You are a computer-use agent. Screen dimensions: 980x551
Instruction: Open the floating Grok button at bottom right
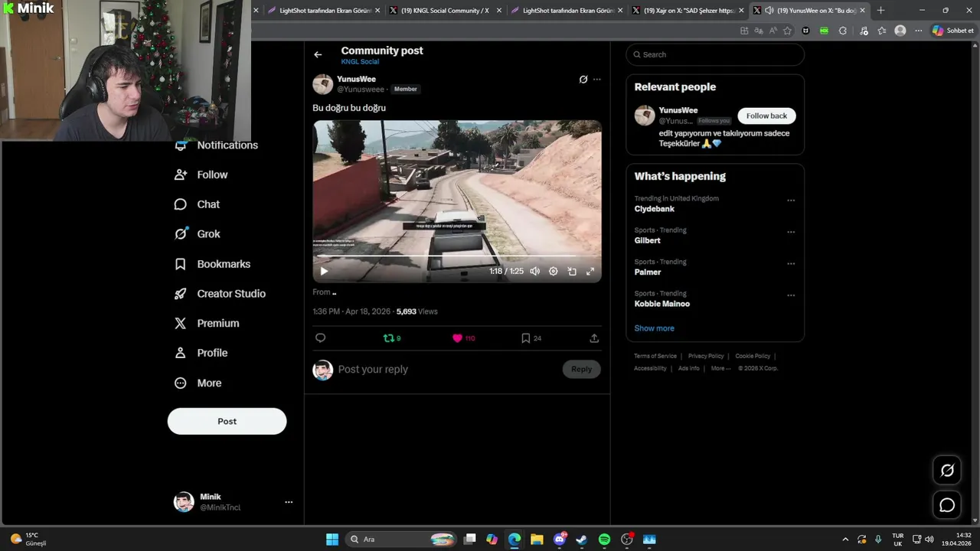click(947, 471)
